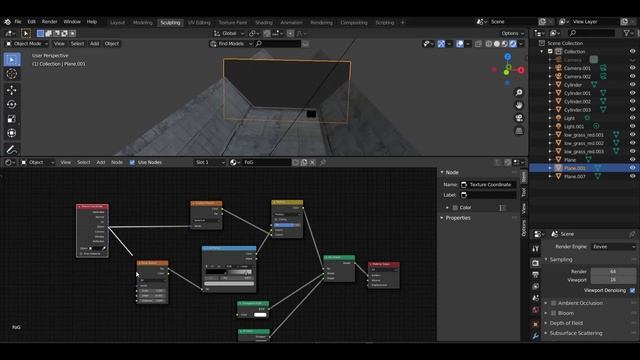
Task: Open the Slot 1 dropdown
Action: (210, 162)
